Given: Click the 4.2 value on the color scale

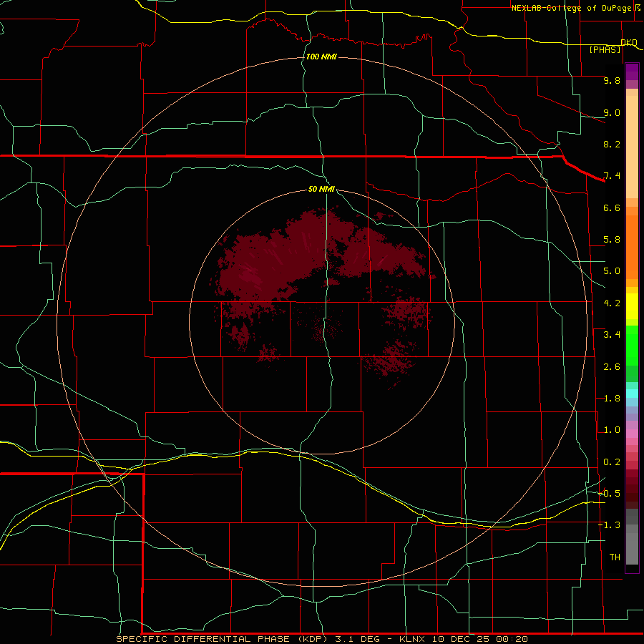Looking at the screenshot, I should (x=612, y=303).
